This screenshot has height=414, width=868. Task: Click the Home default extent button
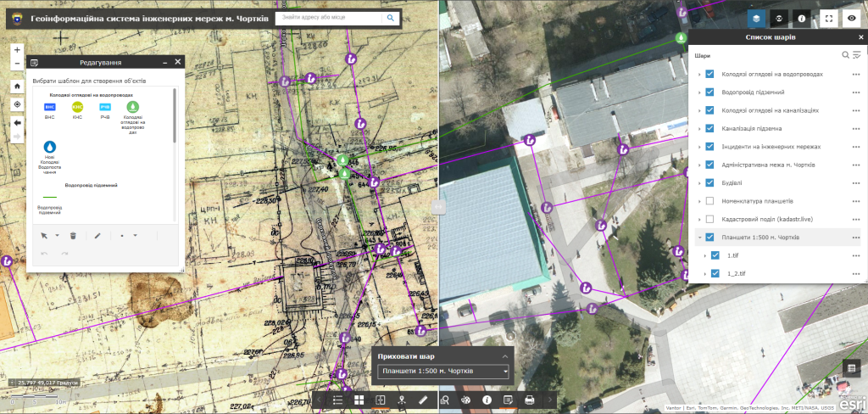[17, 86]
